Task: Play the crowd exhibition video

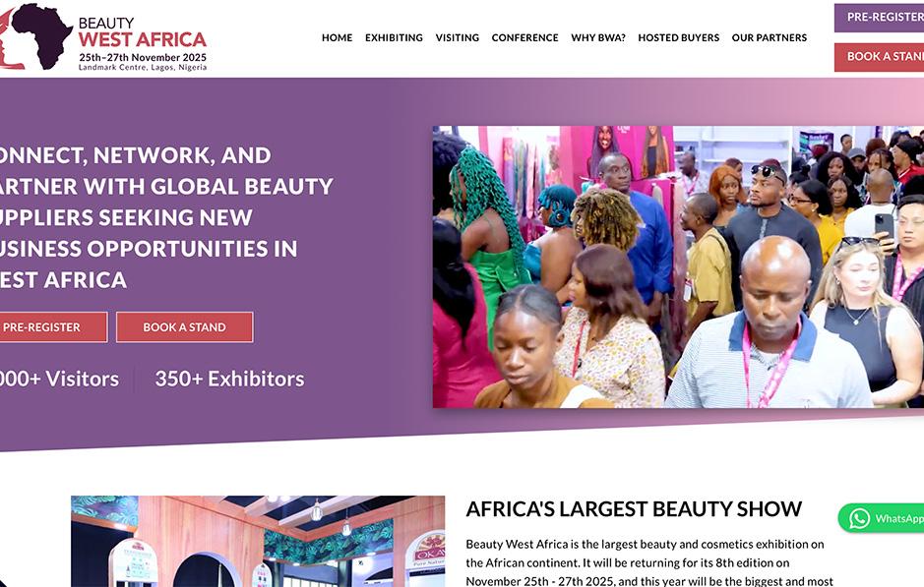Action: click(678, 266)
